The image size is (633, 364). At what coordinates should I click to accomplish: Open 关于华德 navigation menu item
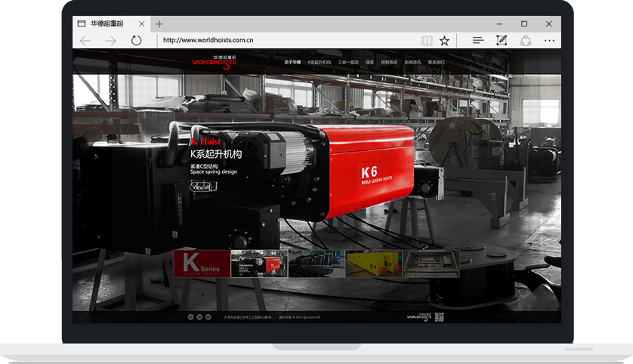click(x=292, y=62)
